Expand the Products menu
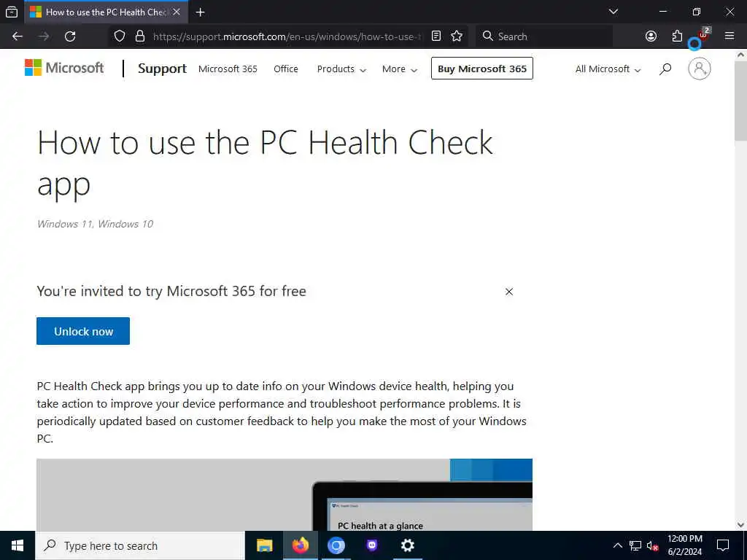Image resolution: width=747 pixels, height=560 pixels. coord(341,69)
